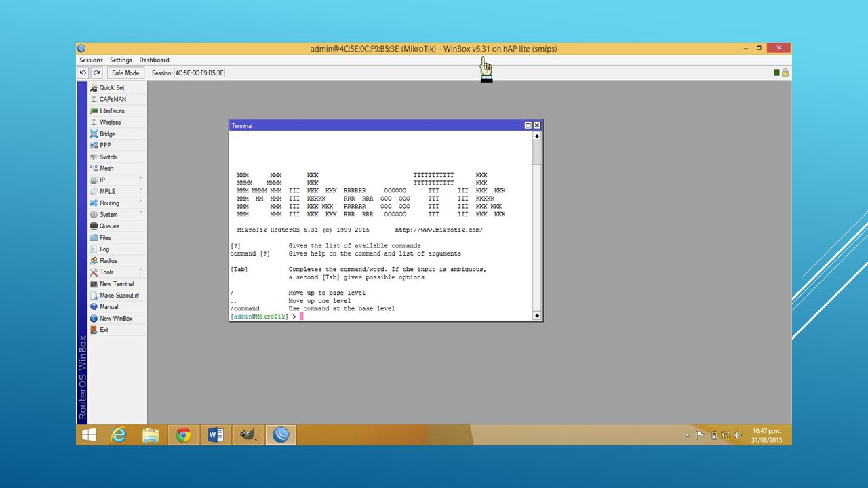The image size is (868, 488).
Task: Open the PPP icon
Action: tap(94, 146)
